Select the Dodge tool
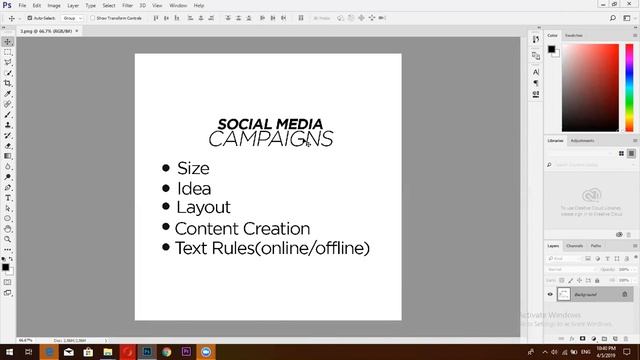Image resolution: width=640 pixels, height=360 pixels. 8,177
